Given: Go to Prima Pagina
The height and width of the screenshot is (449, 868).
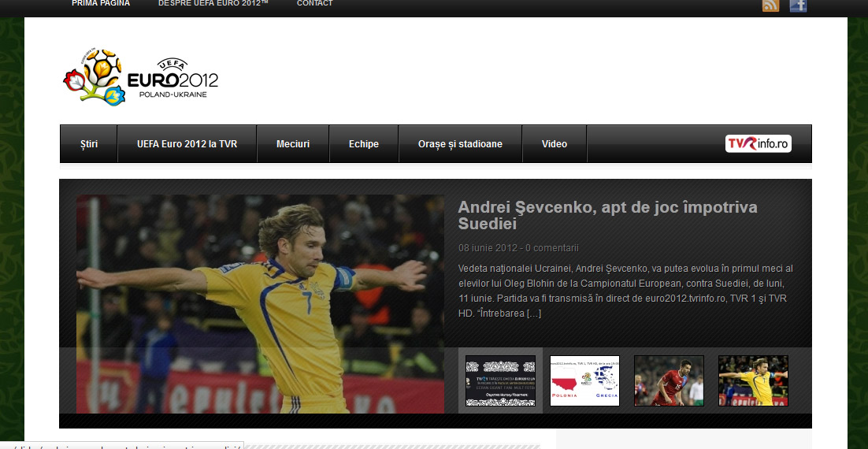Looking at the screenshot, I should [x=101, y=4].
